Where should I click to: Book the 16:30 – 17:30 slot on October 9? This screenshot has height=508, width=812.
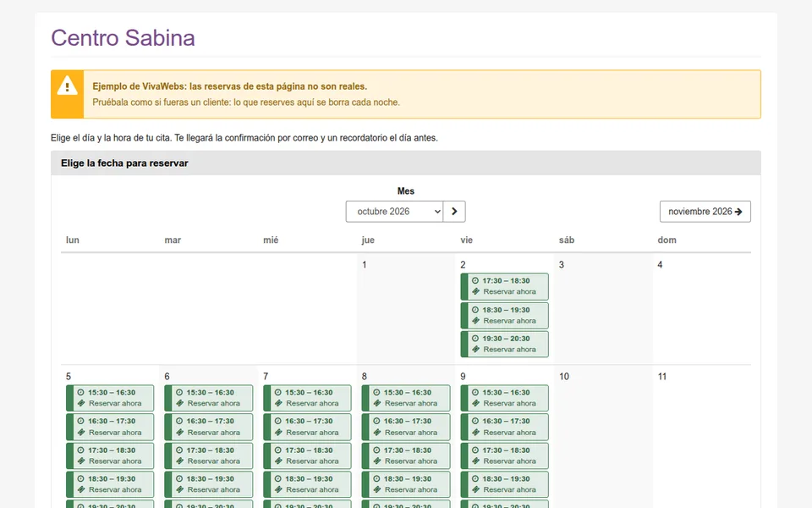coord(504,427)
